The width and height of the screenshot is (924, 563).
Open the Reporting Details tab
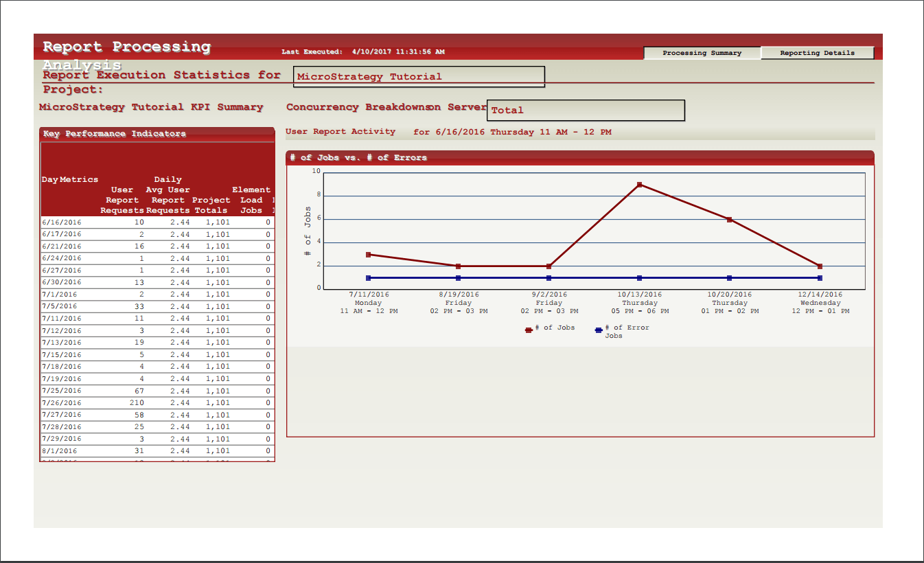click(817, 53)
